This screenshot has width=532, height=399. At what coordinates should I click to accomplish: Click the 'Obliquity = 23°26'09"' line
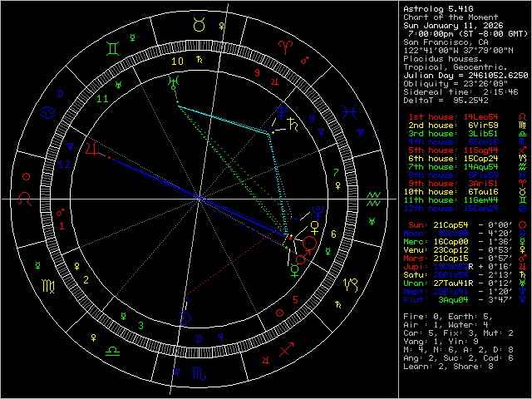[x=456, y=84]
